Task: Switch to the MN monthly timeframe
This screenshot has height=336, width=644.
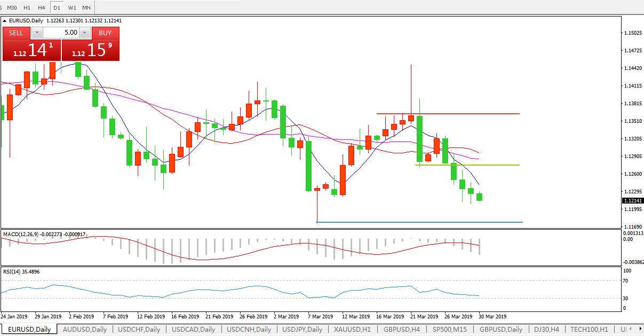Action: (86, 7)
